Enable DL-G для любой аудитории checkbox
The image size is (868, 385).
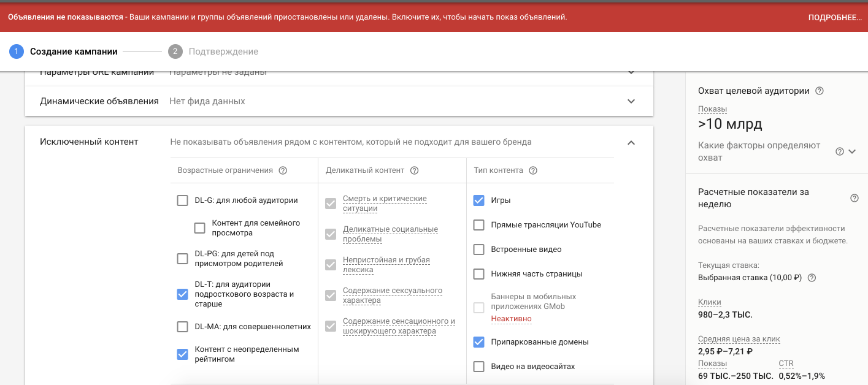(x=182, y=200)
